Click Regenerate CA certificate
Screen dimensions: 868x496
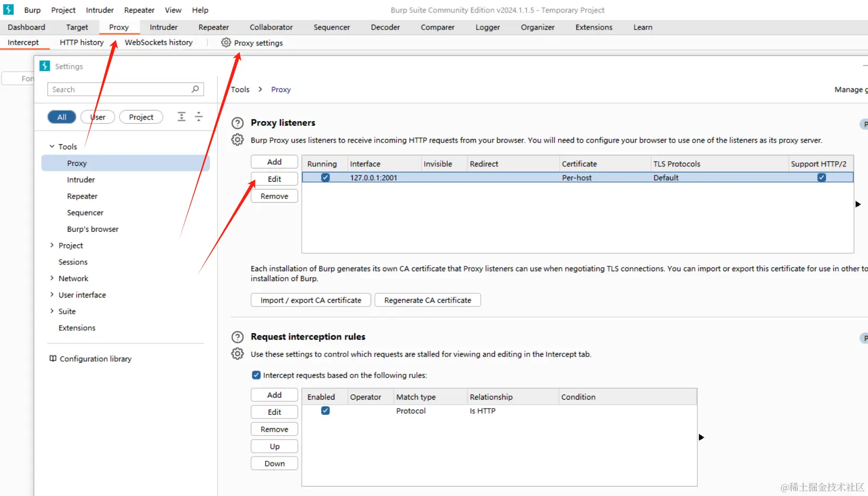pyautogui.click(x=427, y=300)
